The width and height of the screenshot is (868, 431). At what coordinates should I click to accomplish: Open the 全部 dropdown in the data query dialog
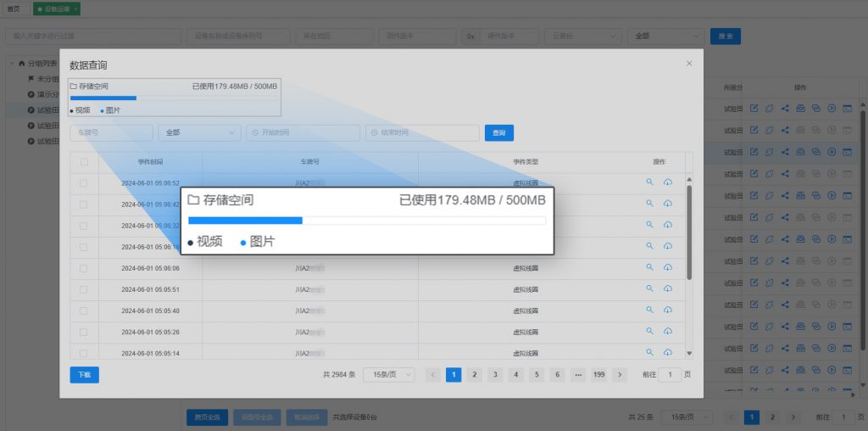(199, 133)
